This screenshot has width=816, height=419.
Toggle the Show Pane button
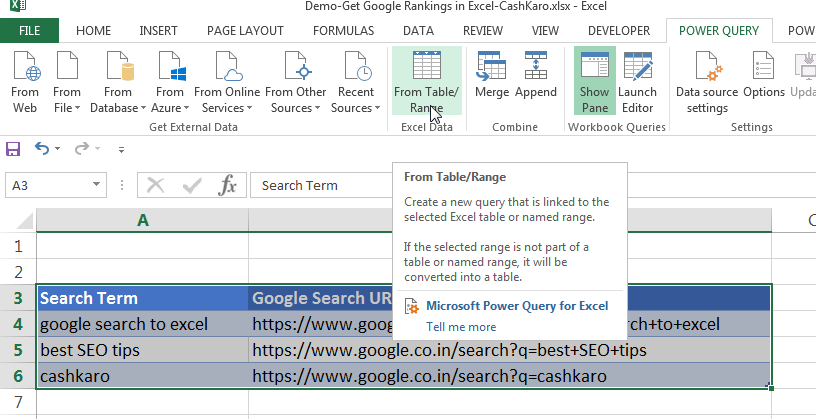[x=595, y=81]
